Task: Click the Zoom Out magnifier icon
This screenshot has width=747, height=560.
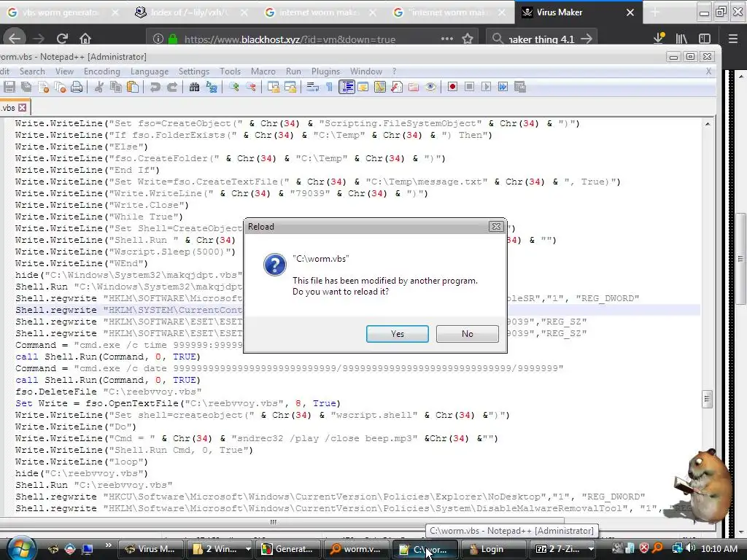Action: [x=251, y=87]
